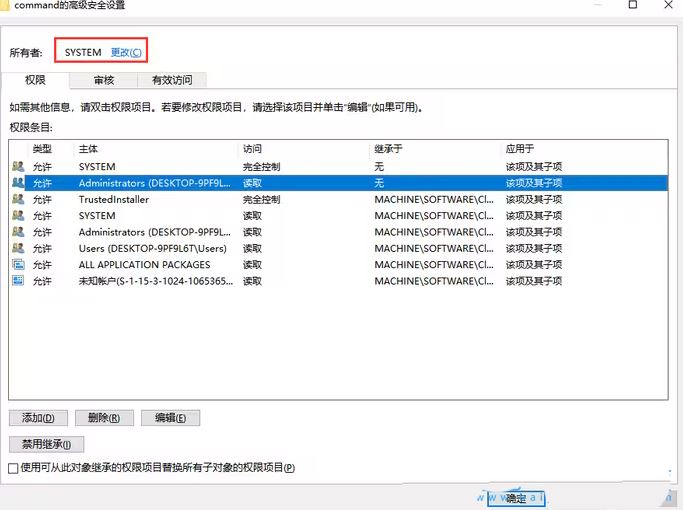This screenshot has height=510, width=683.
Task: Select the 权限 tab
Action: pyautogui.click(x=36, y=80)
